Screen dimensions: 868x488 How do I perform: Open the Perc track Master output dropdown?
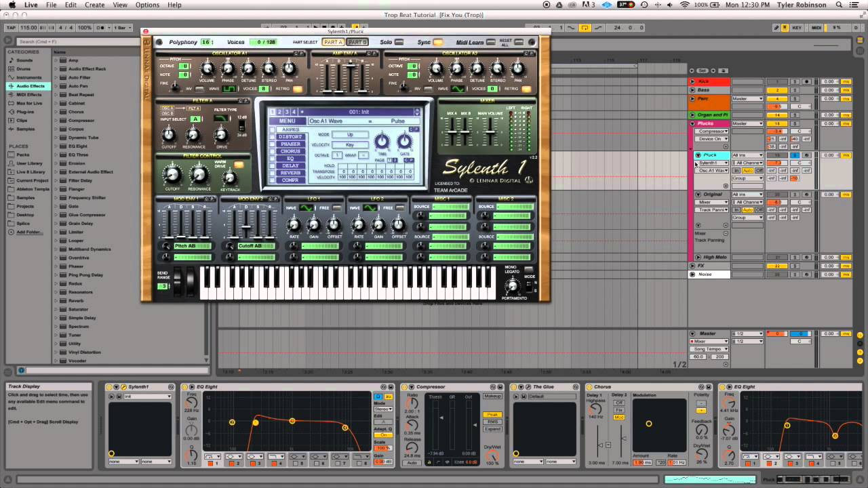coord(747,99)
